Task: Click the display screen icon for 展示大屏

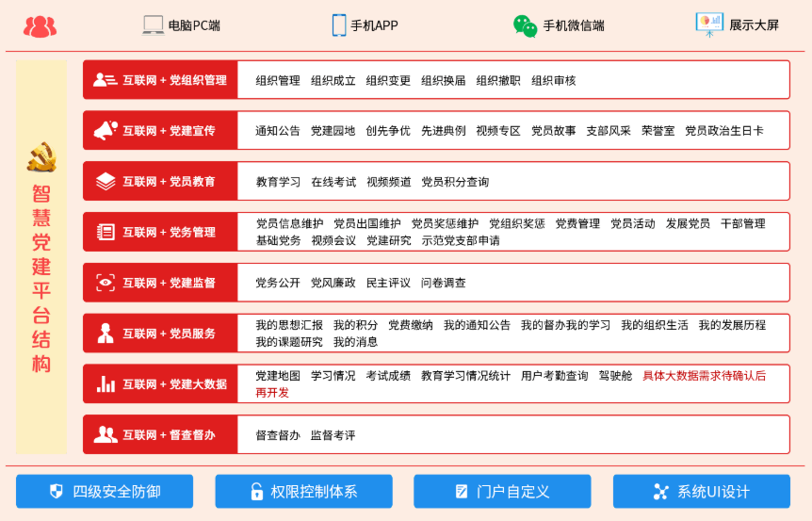Action: [709, 24]
